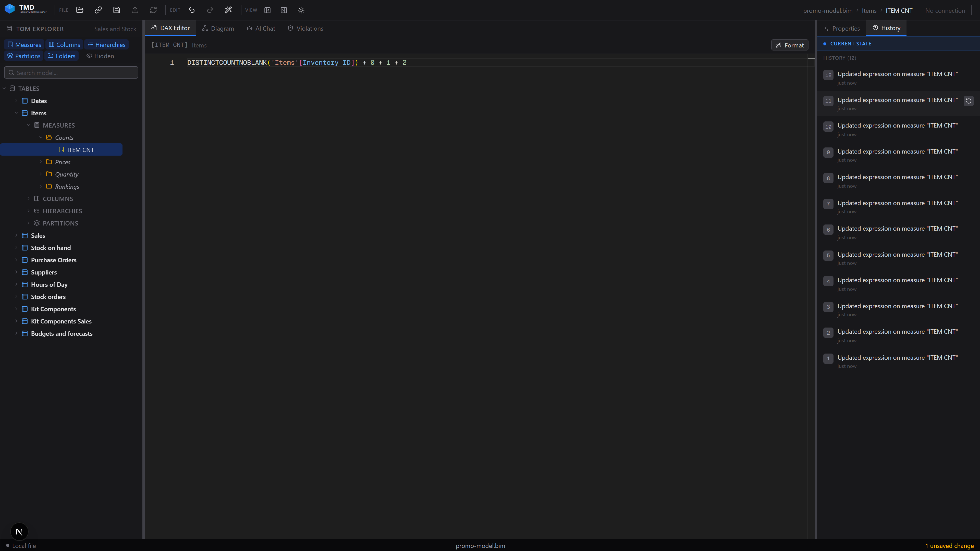Open the AI Chat tab
This screenshot has width=980, height=551.
(x=261, y=29)
